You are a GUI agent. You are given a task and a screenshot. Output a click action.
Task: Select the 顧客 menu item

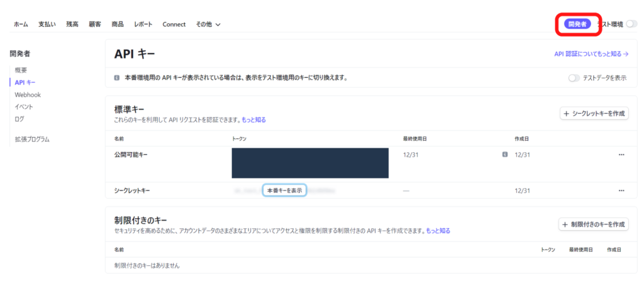click(x=95, y=25)
